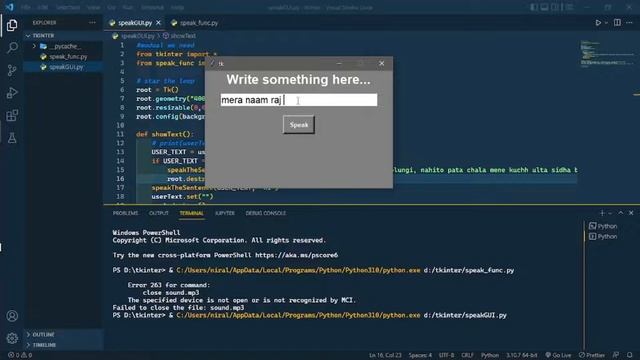Click Ln 16, Col 23 in status bar

[x=385, y=355]
